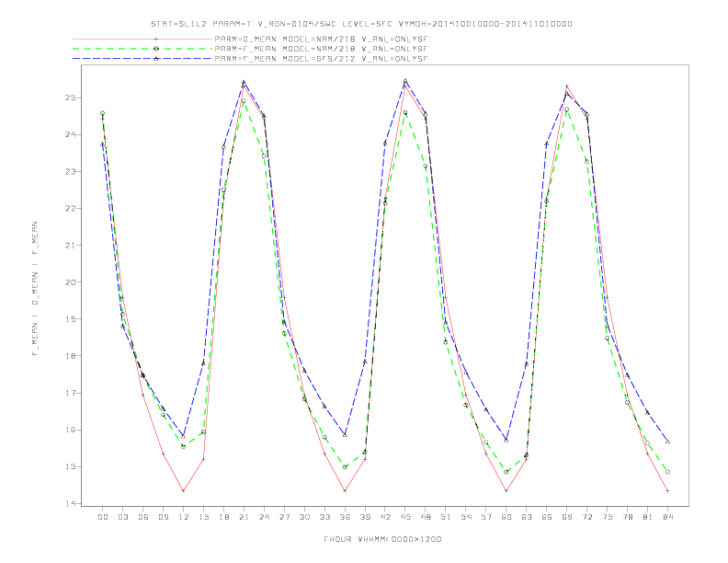
Task: Click the vertical F_MEAN | O_MEAN axis title
Action: pos(35,288)
